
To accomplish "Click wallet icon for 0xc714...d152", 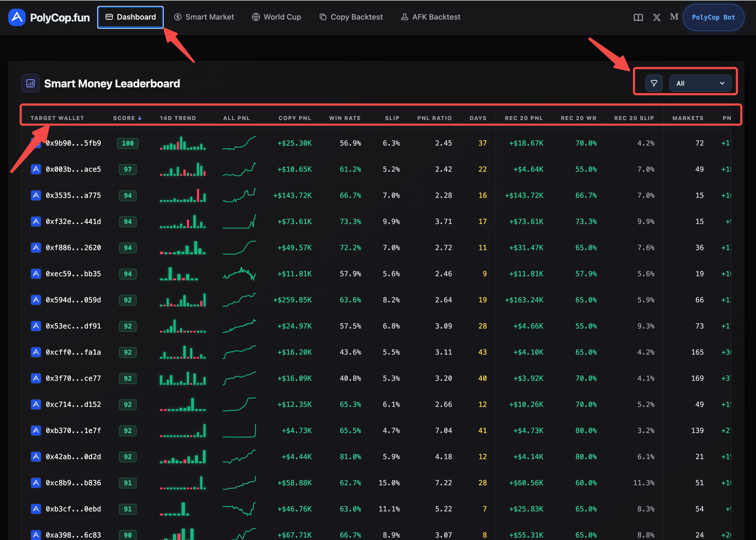I will 36,405.
